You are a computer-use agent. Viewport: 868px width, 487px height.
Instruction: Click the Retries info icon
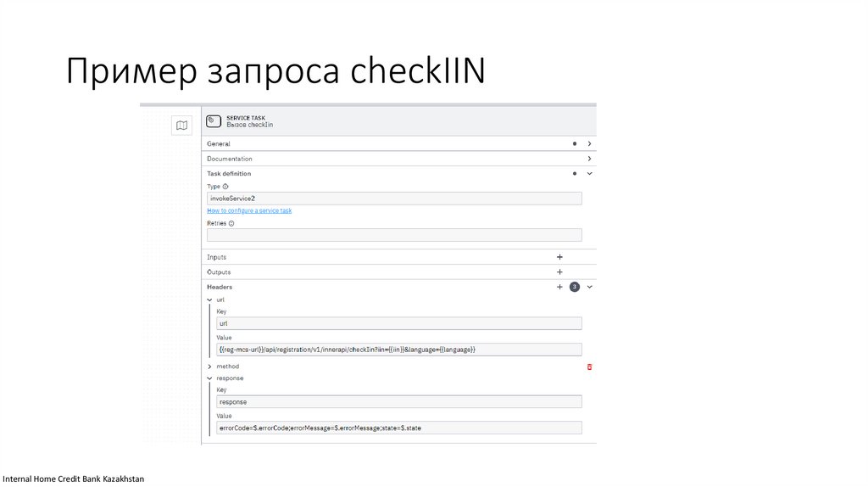pos(231,224)
